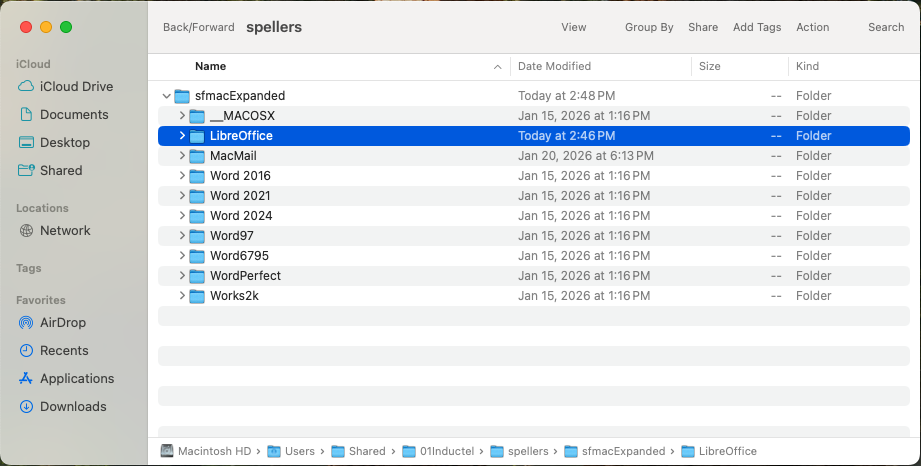
Task: Click the Network location icon
Action: click(27, 230)
